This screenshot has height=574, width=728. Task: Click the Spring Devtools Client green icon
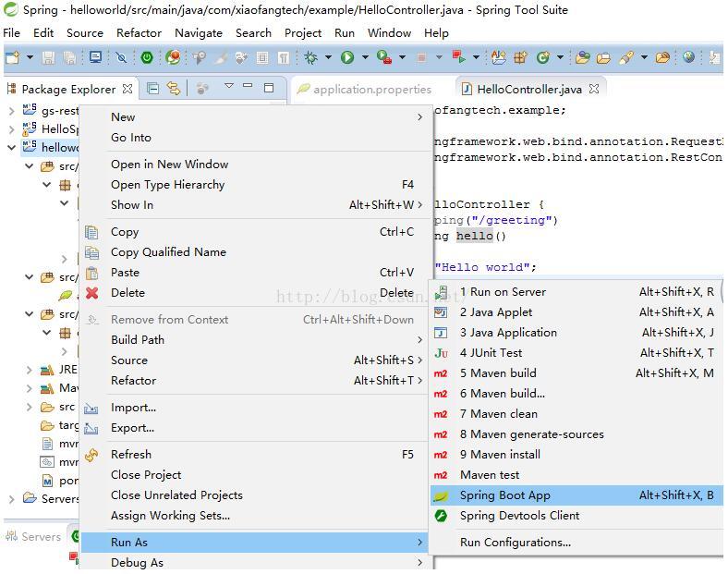pyautogui.click(x=441, y=516)
